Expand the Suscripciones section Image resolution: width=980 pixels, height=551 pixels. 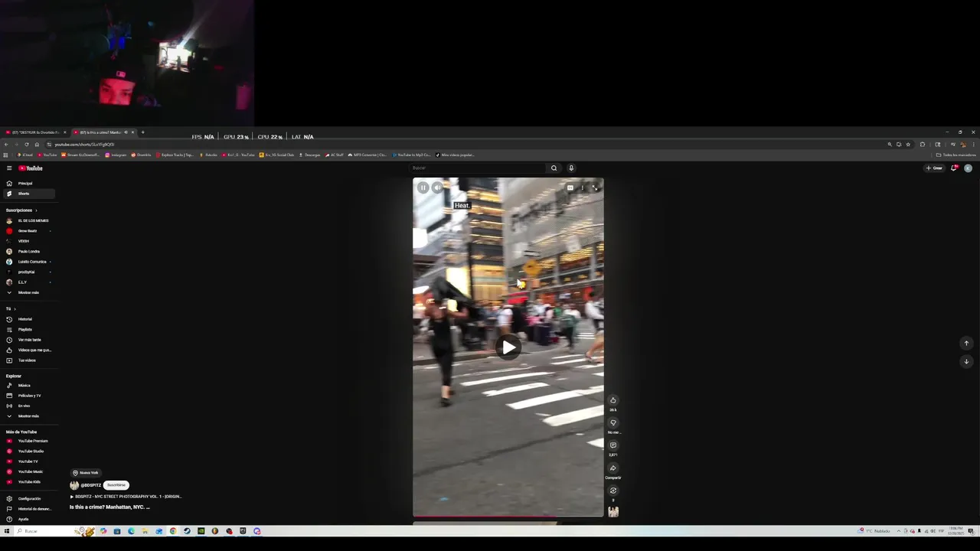click(x=21, y=210)
